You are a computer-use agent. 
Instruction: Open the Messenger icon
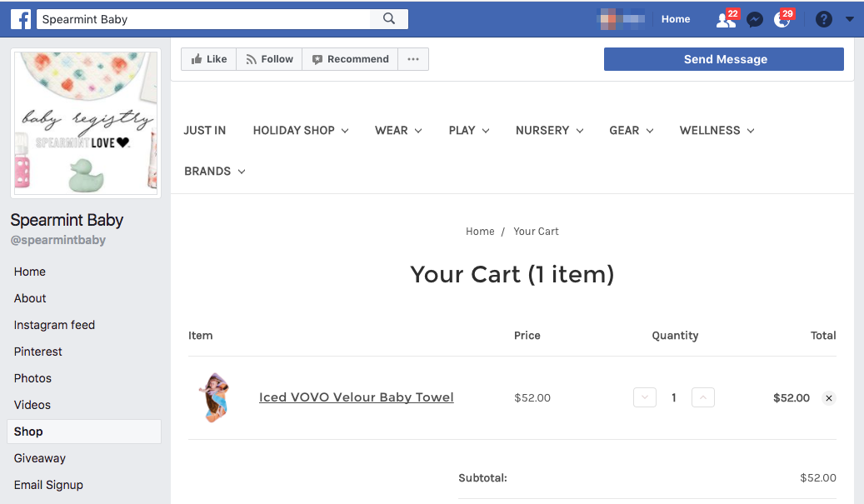click(x=754, y=20)
